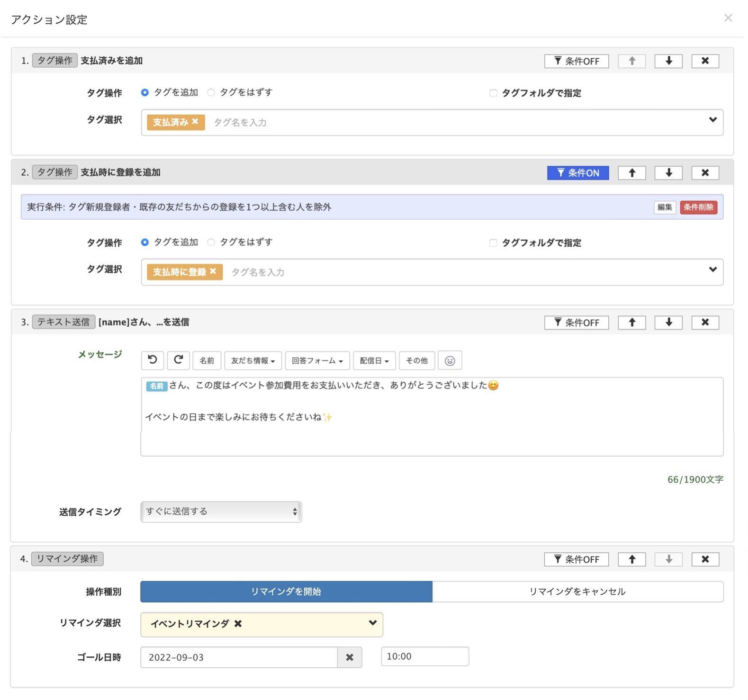Image resolution: width=748 pixels, height=700 pixels.
Task: Click the red 条件削除 button
Action: [698, 207]
